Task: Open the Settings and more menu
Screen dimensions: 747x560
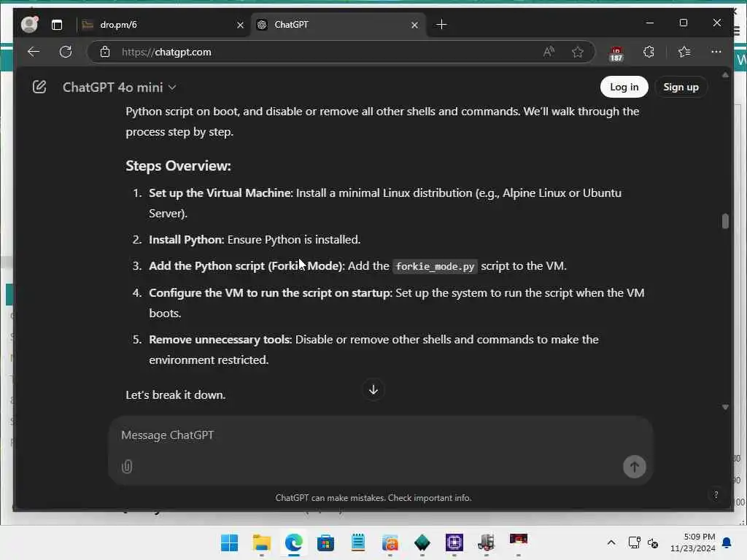Action: [716, 52]
